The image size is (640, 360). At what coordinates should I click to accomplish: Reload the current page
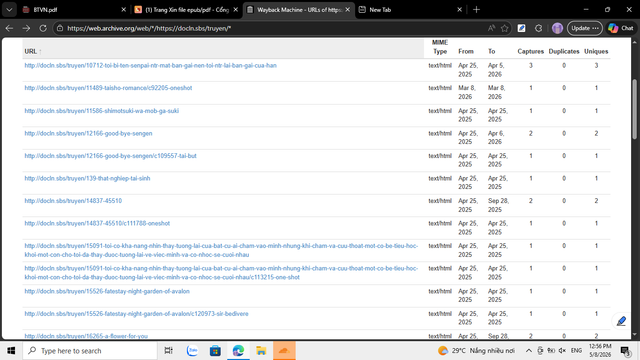click(x=43, y=28)
